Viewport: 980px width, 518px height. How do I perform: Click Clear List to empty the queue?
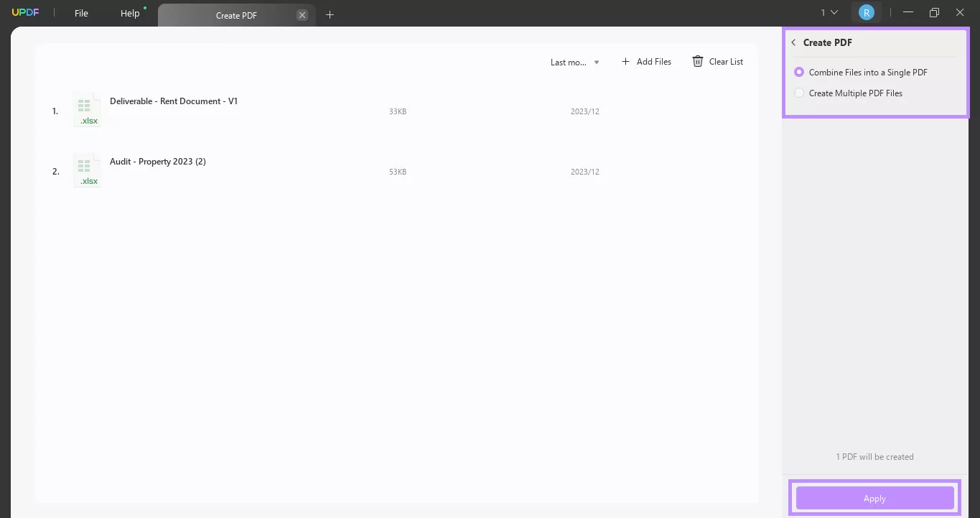[725, 61]
